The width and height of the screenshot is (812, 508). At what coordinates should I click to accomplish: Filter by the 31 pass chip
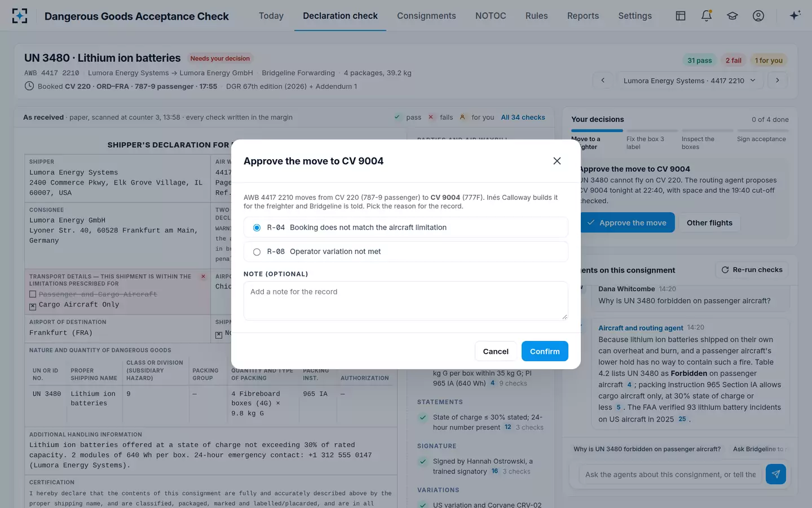point(700,60)
